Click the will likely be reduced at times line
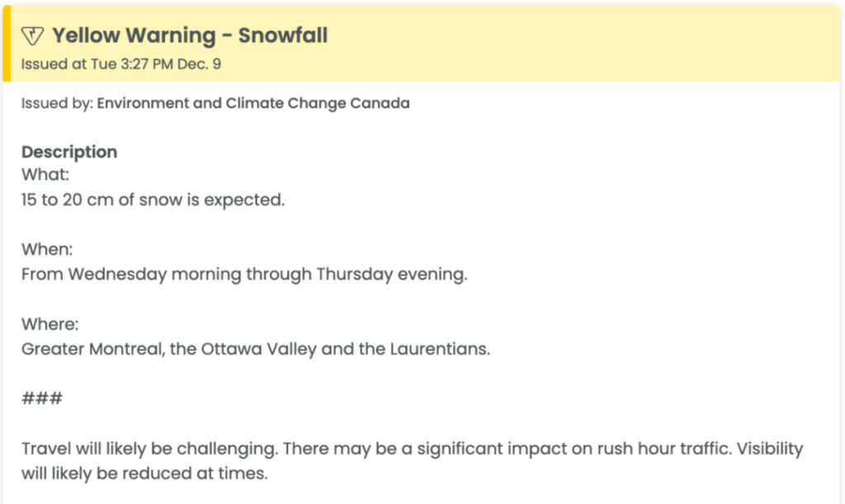This screenshot has width=845, height=504. (144, 473)
